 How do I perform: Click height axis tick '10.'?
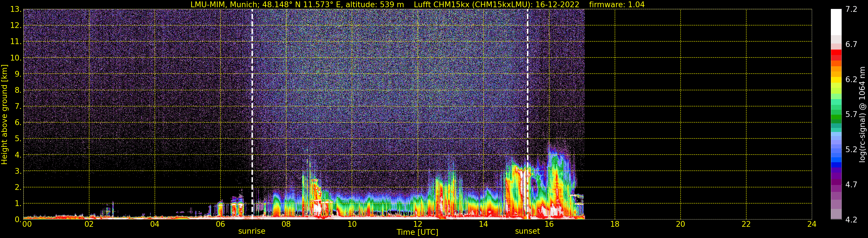16,58
